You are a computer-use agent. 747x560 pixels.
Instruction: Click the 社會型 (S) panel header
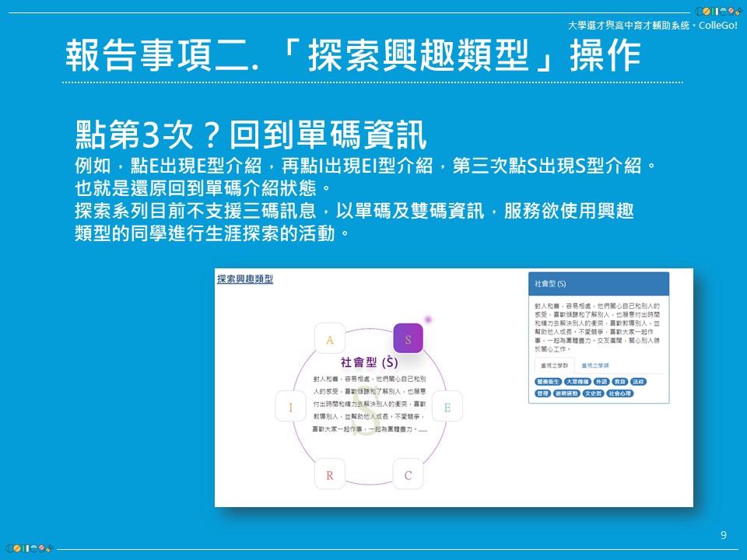598,284
